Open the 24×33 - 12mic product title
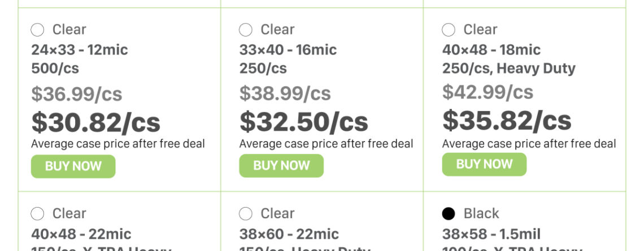Image resolution: width=644 pixels, height=251 pixels. point(80,50)
